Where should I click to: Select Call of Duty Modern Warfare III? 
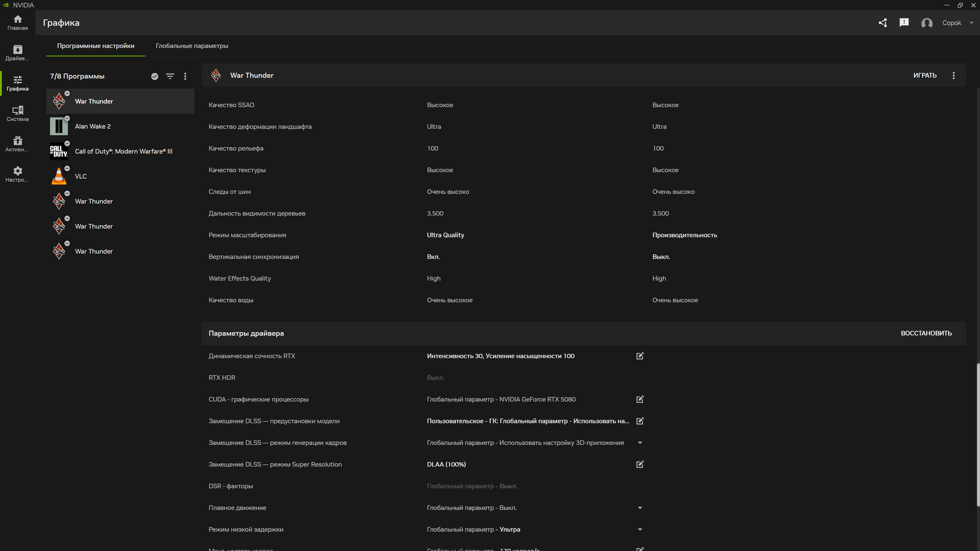(x=123, y=151)
